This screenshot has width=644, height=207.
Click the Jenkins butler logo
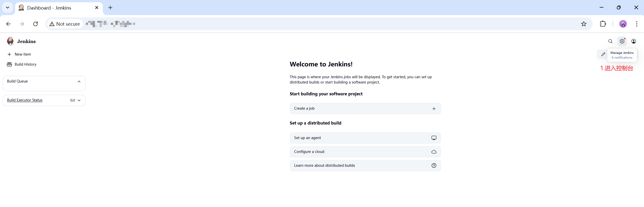(x=10, y=41)
